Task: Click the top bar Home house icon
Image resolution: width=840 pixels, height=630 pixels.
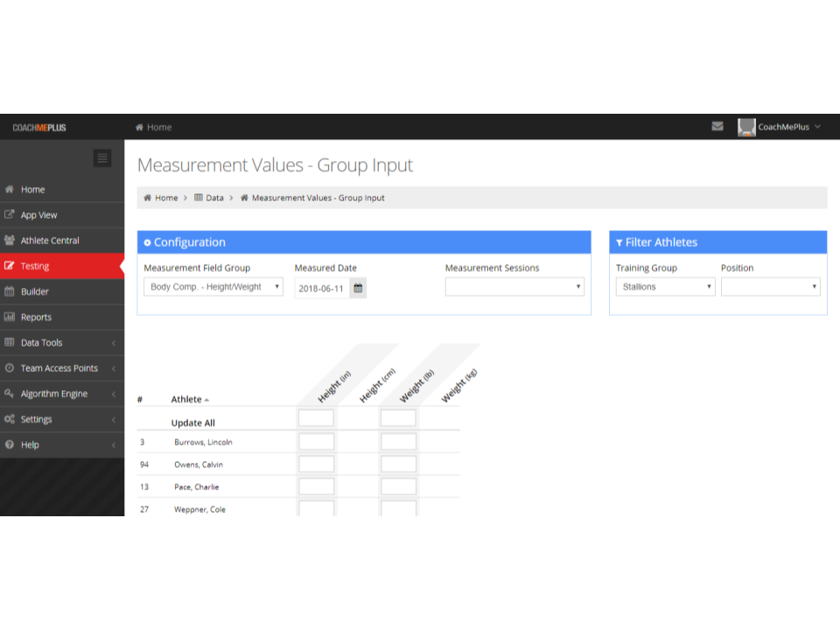Action: tap(139, 127)
